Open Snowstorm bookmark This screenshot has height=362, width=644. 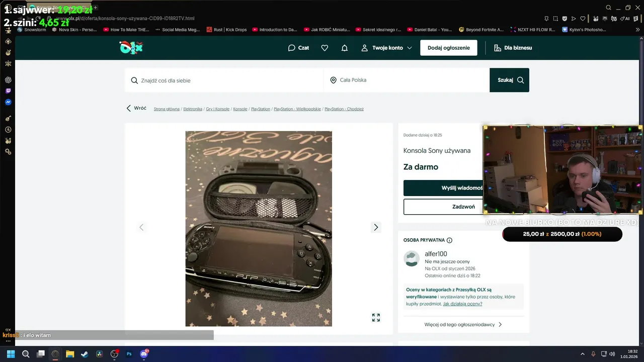click(32, 30)
